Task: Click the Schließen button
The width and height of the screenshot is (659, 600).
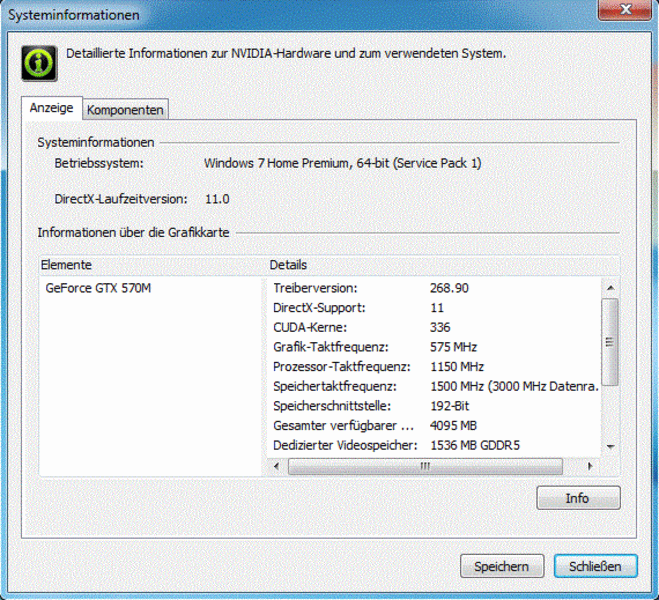Action: click(595, 566)
